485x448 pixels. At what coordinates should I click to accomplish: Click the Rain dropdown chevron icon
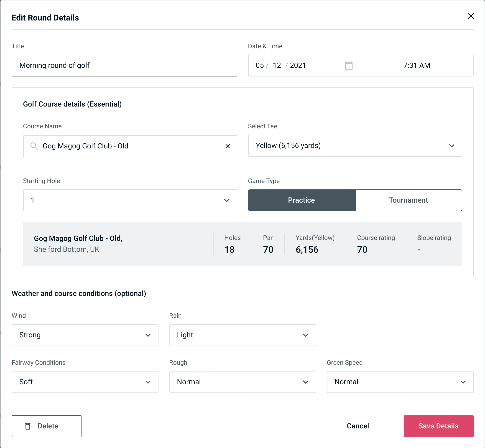coord(306,335)
